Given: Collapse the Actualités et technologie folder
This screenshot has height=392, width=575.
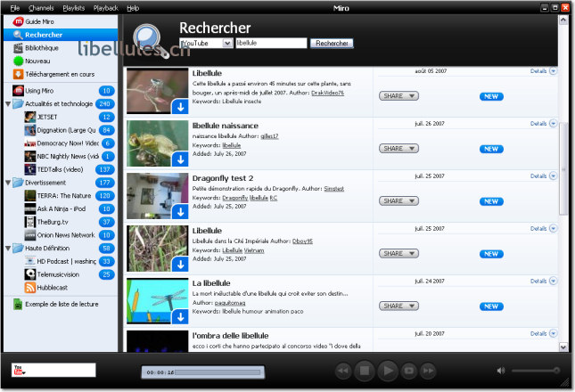Looking at the screenshot, I should (x=8, y=104).
